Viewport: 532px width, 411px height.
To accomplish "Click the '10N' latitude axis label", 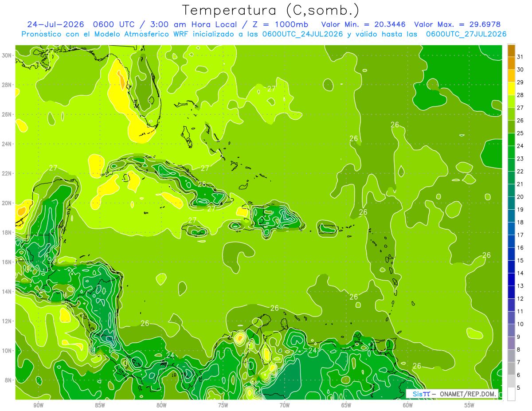I will click(x=7, y=351).
